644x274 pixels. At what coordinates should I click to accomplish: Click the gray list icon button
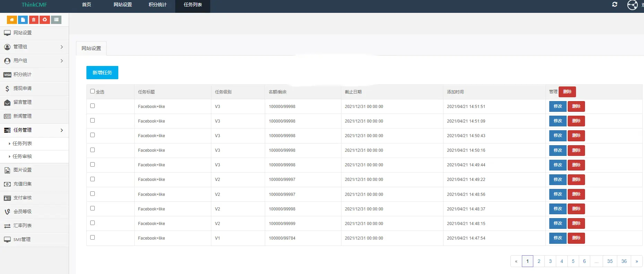(x=56, y=20)
